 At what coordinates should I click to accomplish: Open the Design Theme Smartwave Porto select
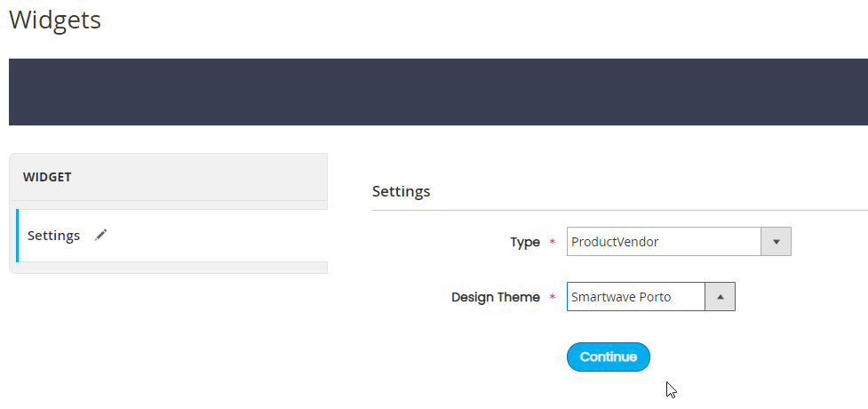651,296
